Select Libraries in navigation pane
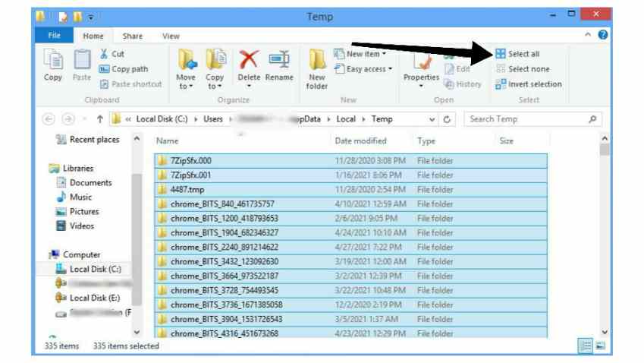 click(x=71, y=169)
